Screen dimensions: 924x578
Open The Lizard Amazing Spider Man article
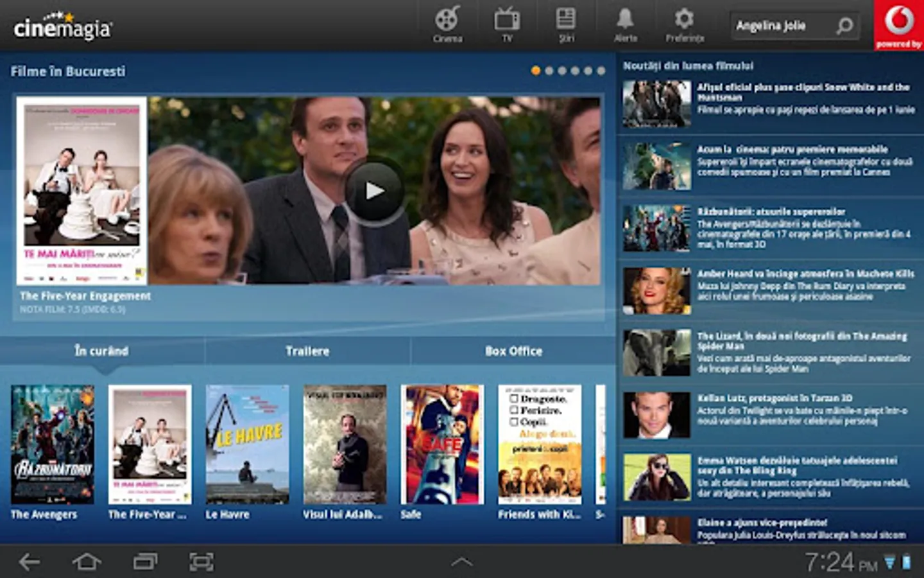(770, 353)
